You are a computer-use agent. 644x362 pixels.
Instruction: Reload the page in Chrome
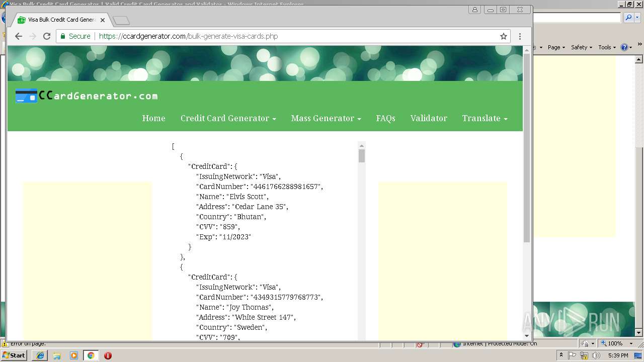tap(47, 36)
